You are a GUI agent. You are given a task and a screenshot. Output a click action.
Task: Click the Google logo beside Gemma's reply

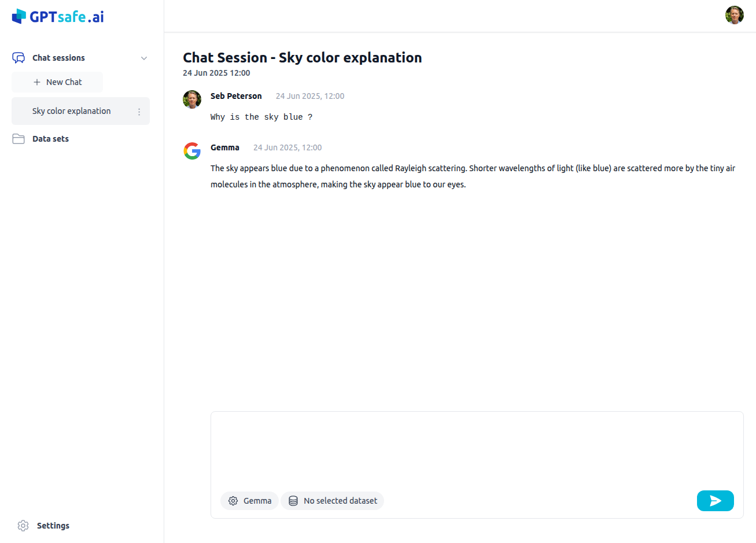191,151
